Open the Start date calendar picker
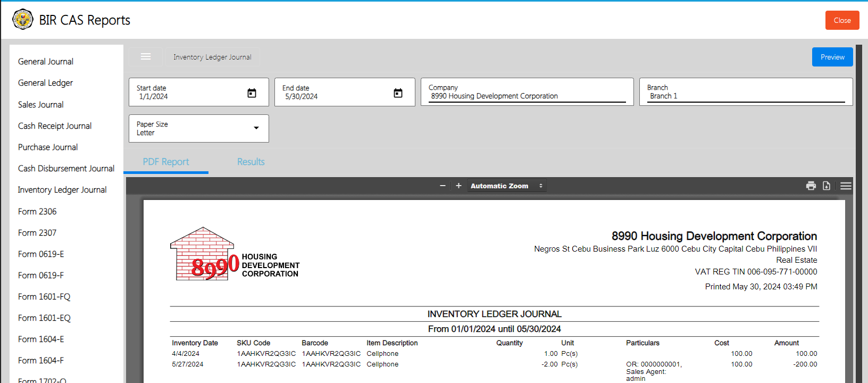 [x=252, y=93]
